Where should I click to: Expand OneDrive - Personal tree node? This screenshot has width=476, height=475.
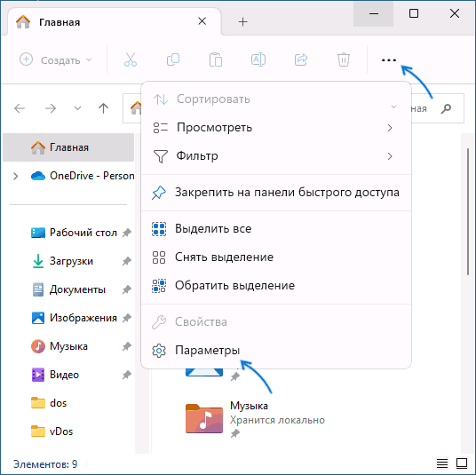coord(15,176)
